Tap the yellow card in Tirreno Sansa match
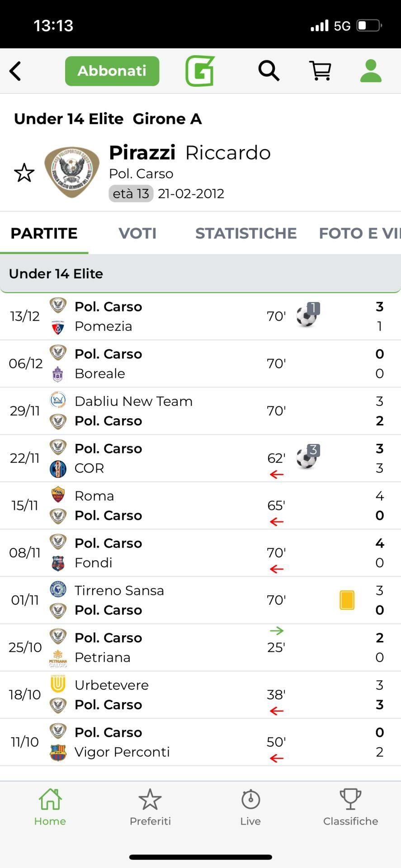401x868 pixels. pos(347,600)
